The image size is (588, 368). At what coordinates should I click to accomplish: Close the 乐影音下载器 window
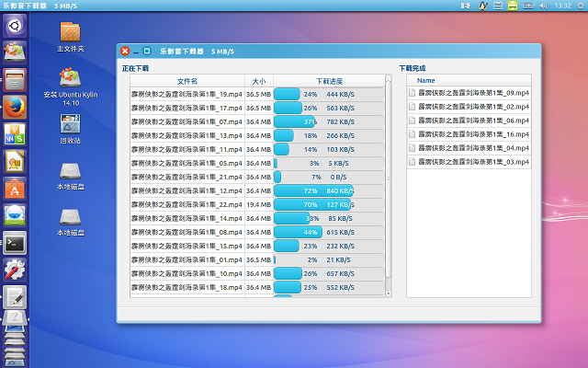tap(125, 52)
